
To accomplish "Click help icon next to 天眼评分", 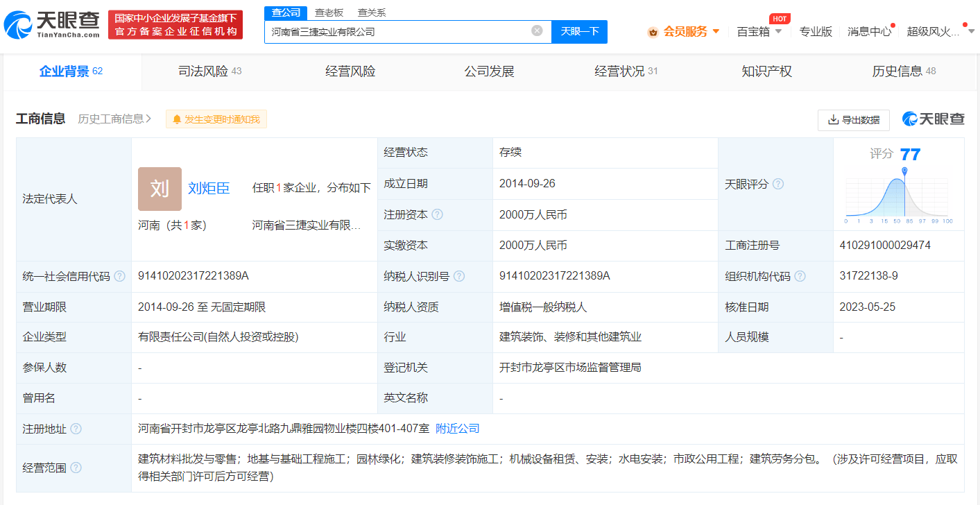I will (778, 184).
